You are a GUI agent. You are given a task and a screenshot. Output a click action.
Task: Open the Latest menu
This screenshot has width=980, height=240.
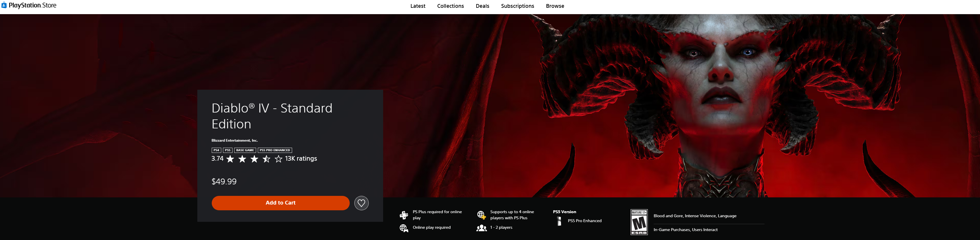click(x=417, y=6)
